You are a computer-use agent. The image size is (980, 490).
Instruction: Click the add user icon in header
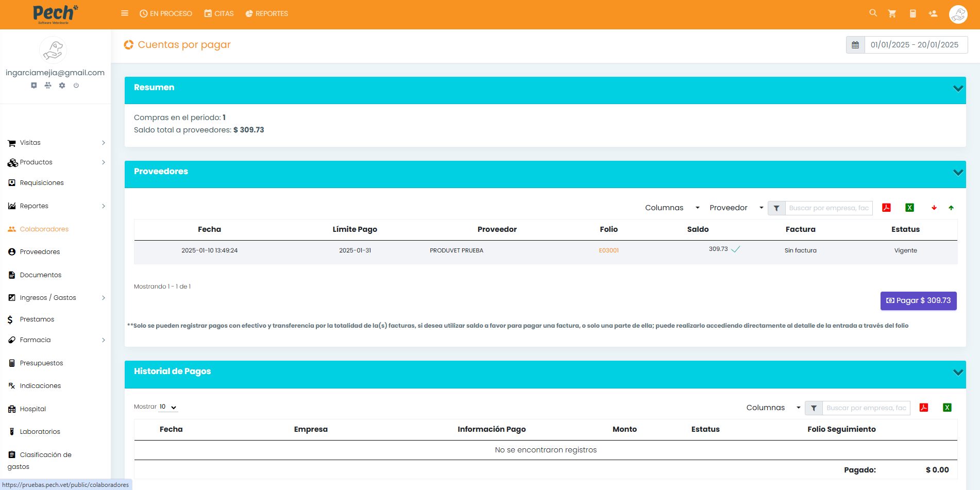coord(933,14)
